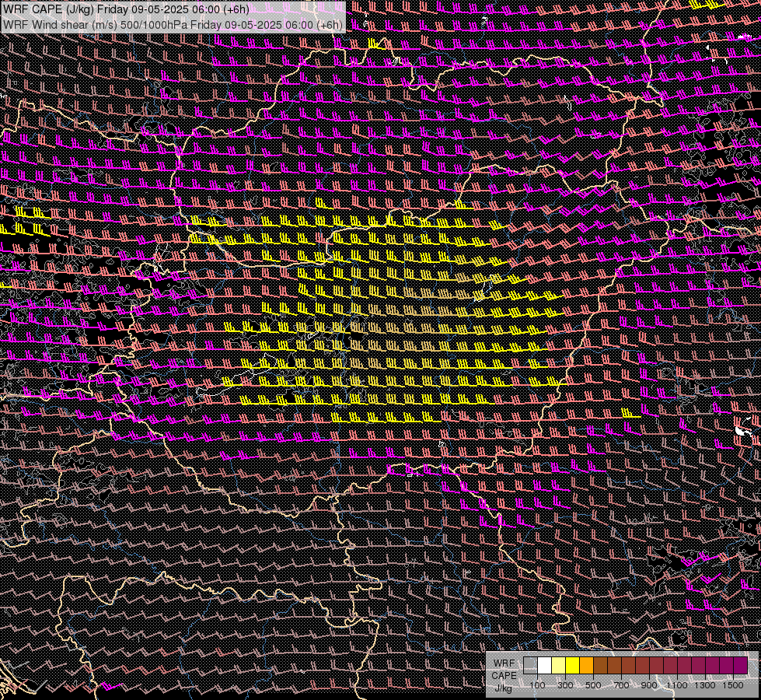This screenshot has width=761, height=700.
Task: Click the 700 legend value
Action: coord(621,685)
